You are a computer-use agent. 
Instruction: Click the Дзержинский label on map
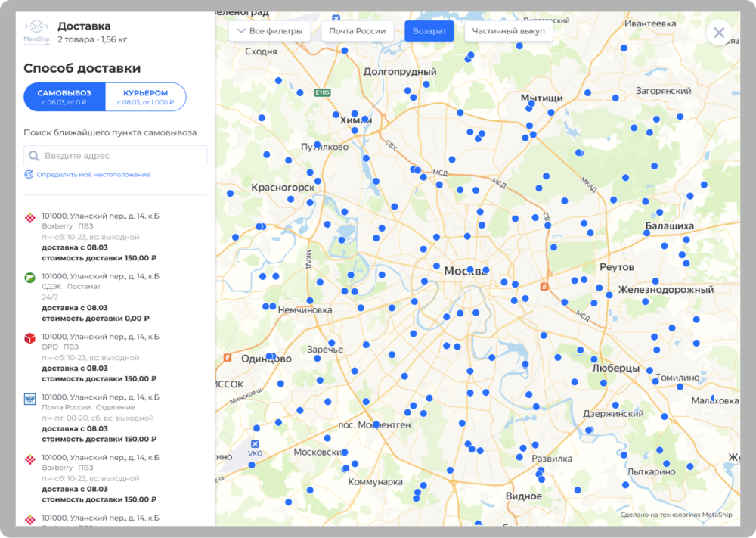(613, 413)
